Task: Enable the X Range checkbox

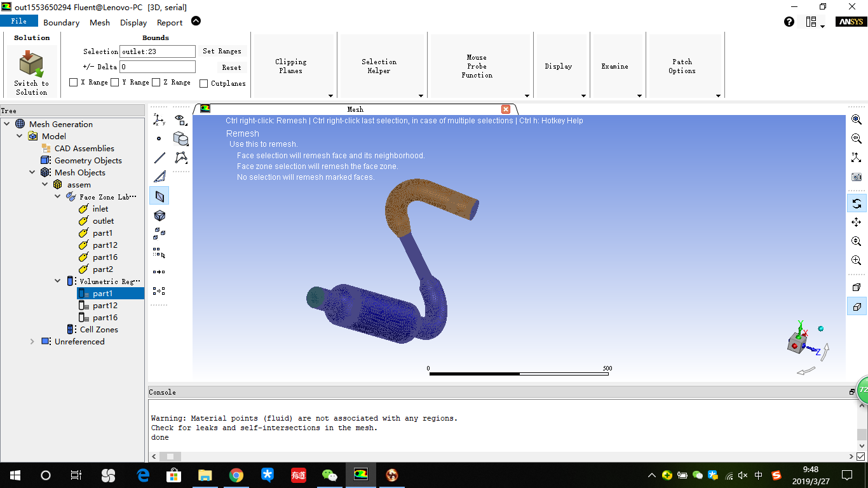Action: [73, 82]
